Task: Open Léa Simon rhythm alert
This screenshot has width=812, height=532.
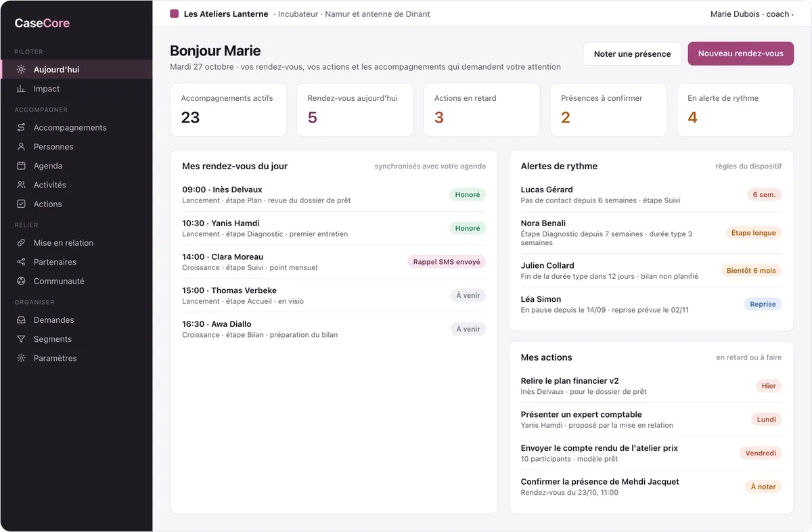Action: pyautogui.click(x=651, y=304)
